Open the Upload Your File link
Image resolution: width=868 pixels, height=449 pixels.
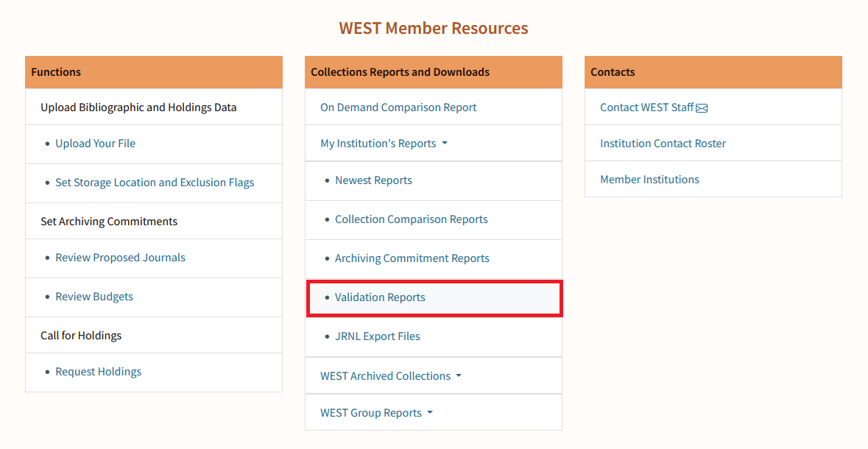coord(95,144)
